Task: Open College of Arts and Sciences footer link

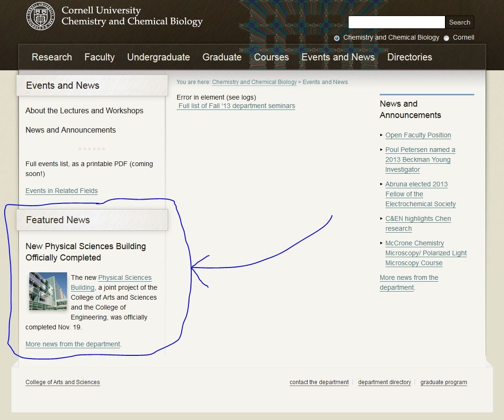Action: (63, 382)
